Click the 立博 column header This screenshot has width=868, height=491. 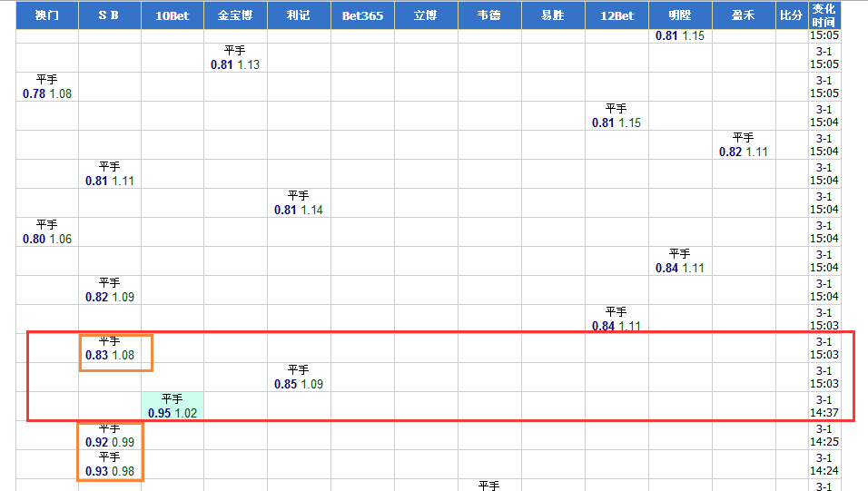(x=426, y=15)
